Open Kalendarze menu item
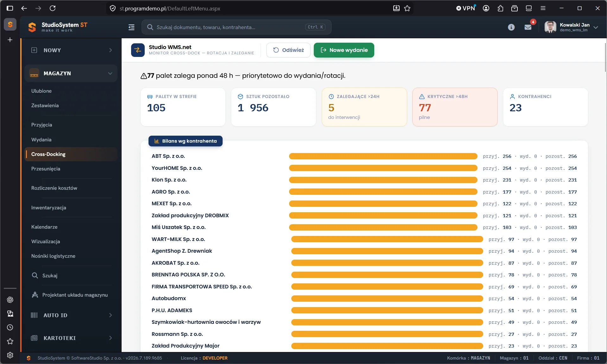Image resolution: width=607 pixels, height=364 pixels. [x=44, y=227]
